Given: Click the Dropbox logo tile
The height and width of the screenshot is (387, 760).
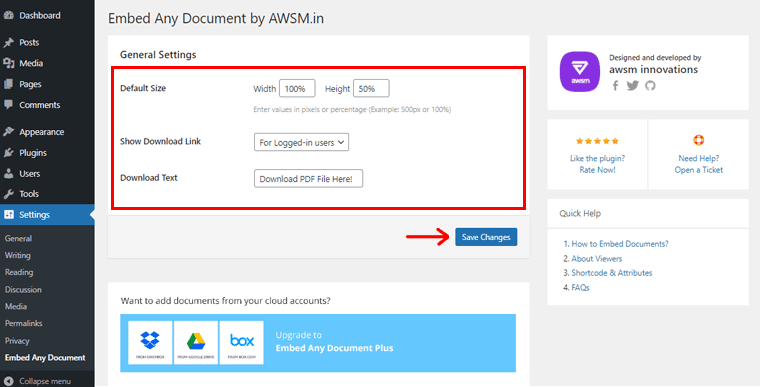Looking at the screenshot, I should (x=150, y=342).
